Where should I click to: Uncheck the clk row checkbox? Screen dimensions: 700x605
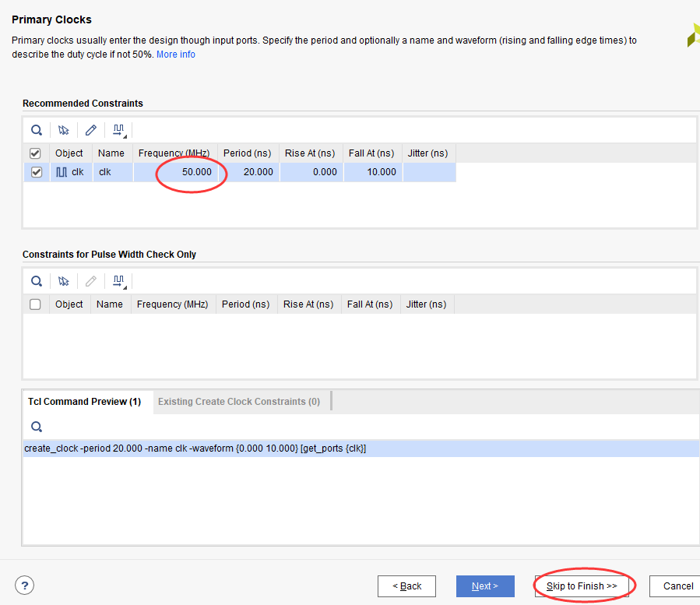click(x=37, y=172)
